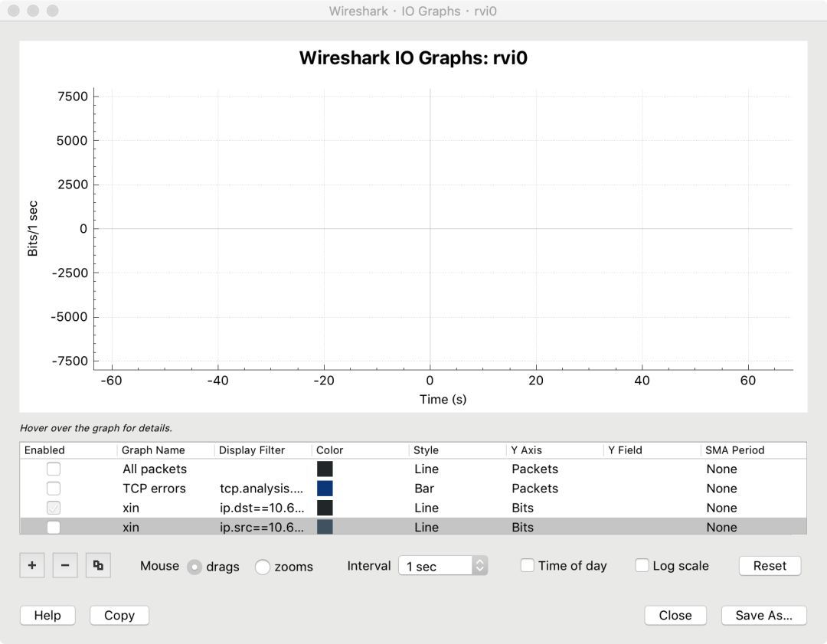Pick blue color swatch for TCP errors
Screen dimensions: 827x644
(x=325, y=489)
